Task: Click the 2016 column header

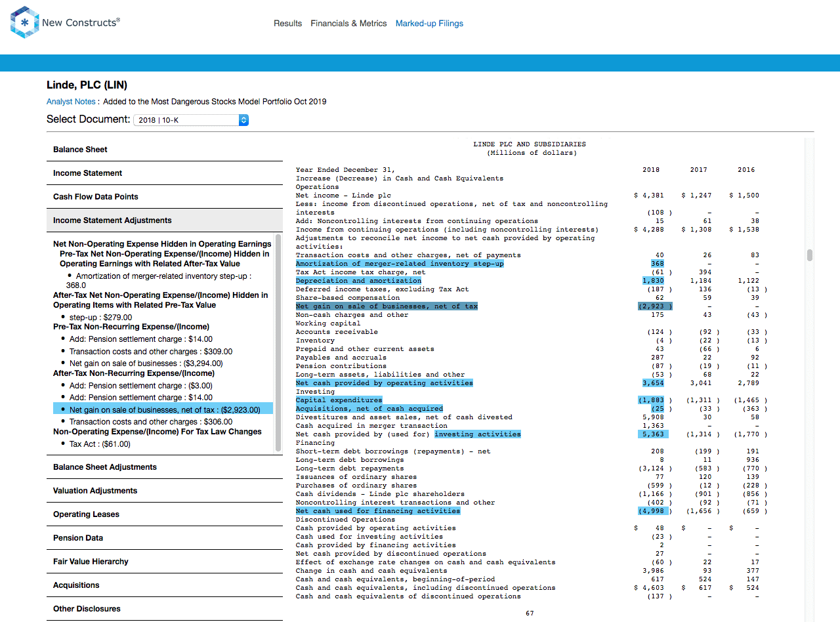Action: 746,170
